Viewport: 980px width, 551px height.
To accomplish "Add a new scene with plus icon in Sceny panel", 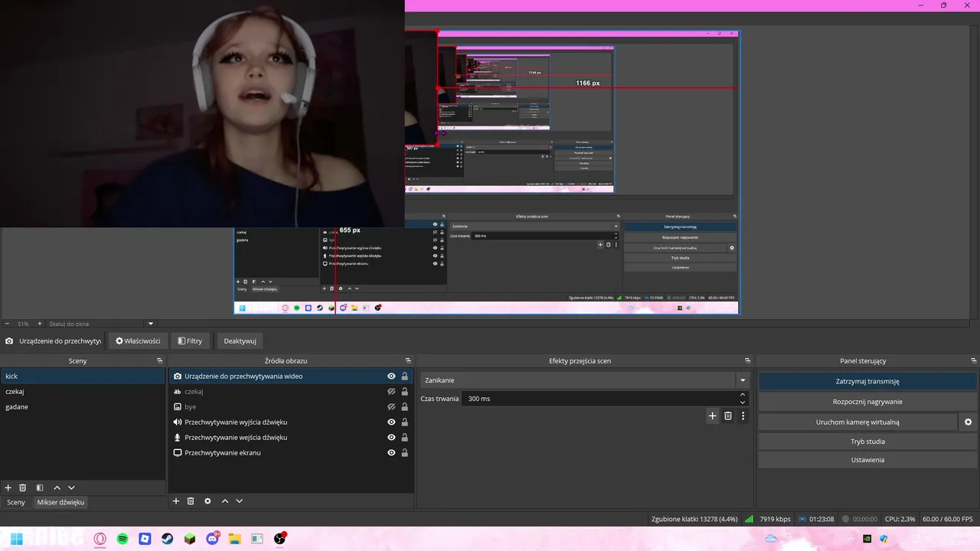I will 8,487.
